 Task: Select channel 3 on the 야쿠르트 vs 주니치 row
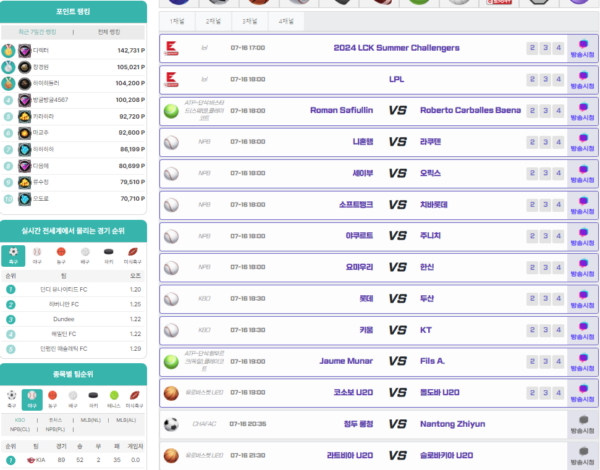pyautogui.click(x=545, y=236)
